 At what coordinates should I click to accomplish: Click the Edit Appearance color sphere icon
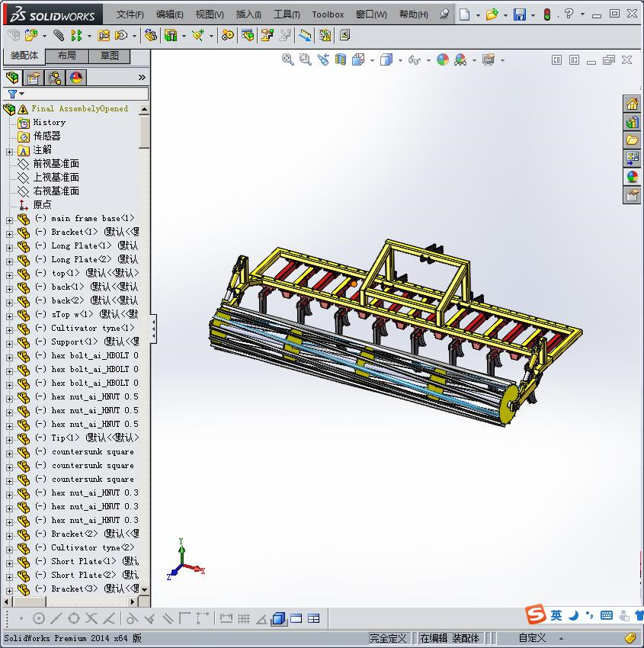pyautogui.click(x=442, y=60)
